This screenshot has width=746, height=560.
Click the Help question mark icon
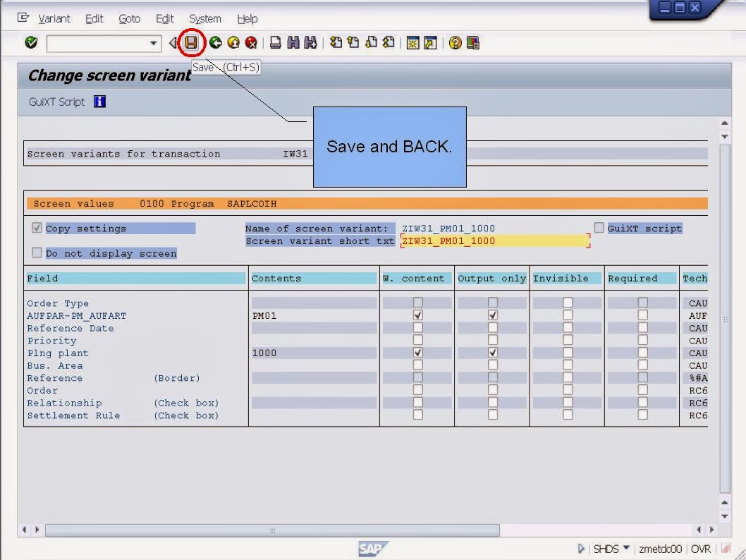click(x=453, y=42)
